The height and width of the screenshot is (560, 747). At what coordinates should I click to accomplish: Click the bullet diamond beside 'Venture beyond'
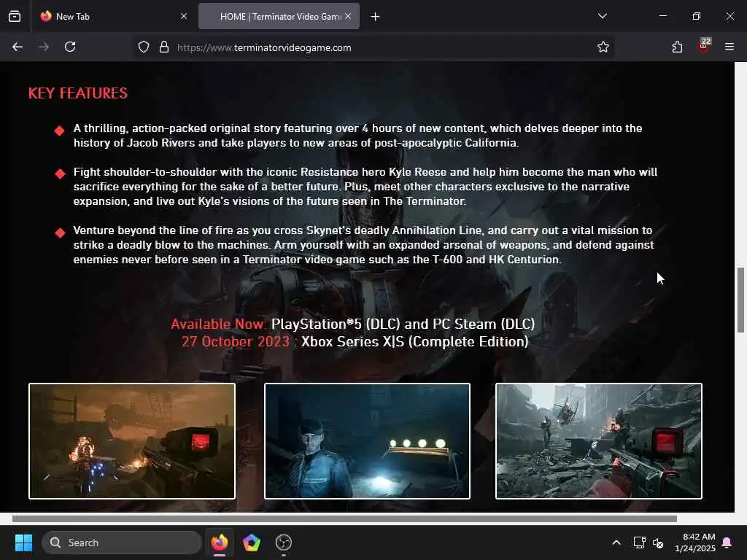(x=60, y=233)
